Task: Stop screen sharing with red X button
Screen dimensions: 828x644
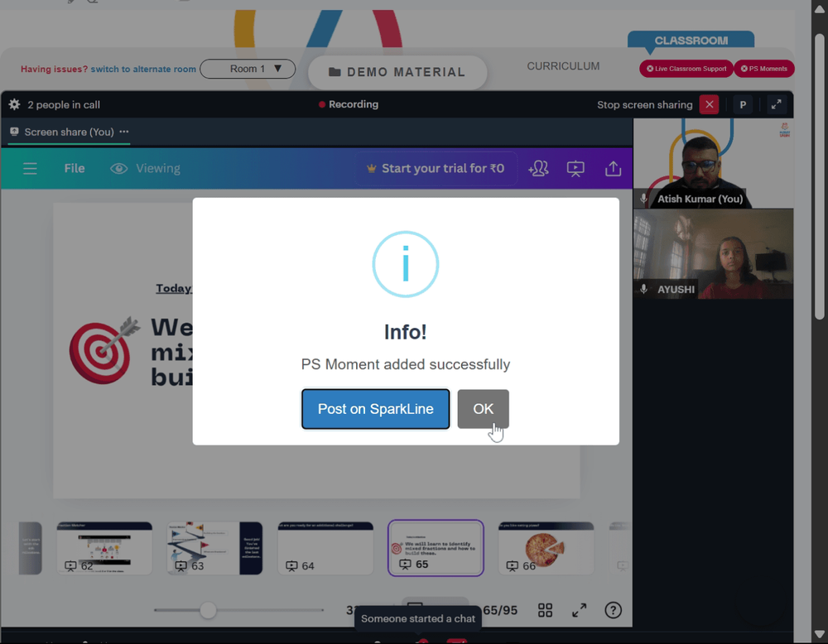Action: click(x=710, y=104)
